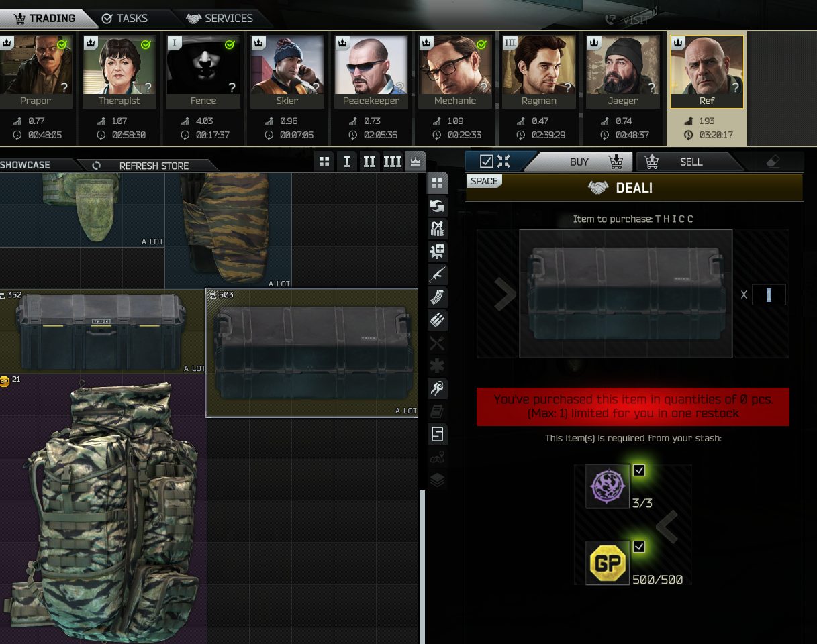Open the Showcase tab
This screenshot has height=644, width=817.
27,165
